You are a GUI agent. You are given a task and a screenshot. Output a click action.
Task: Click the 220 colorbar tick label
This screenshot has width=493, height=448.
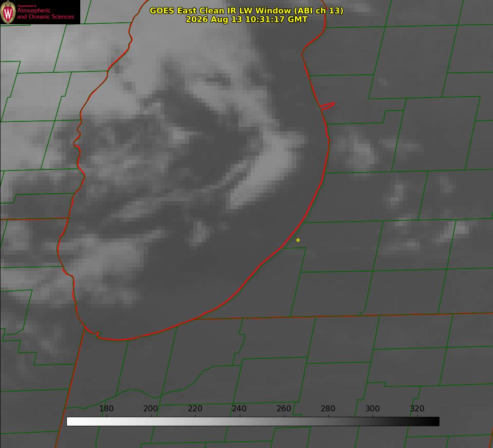(195, 408)
